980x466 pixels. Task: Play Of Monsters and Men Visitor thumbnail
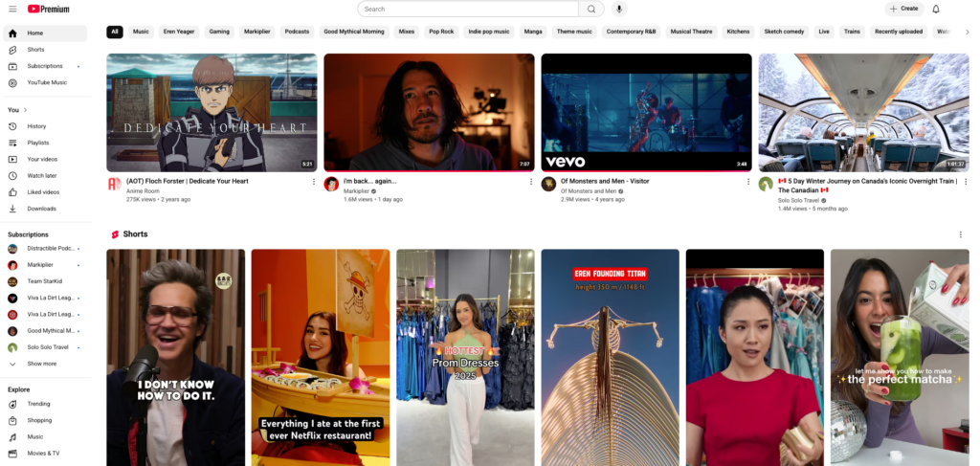pyautogui.click(x=646, y=113)
